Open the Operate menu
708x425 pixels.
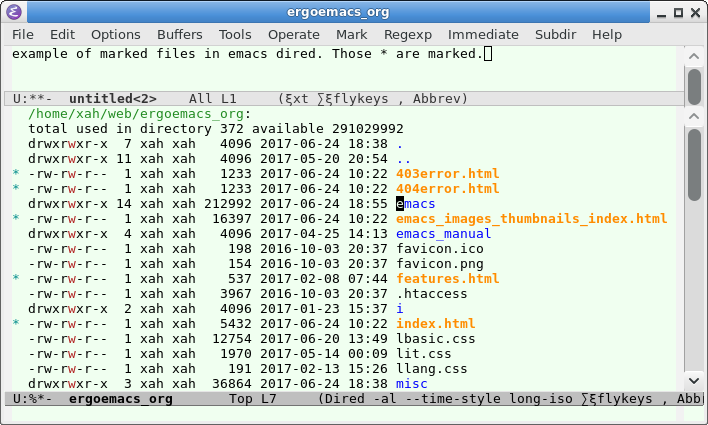click(293, 35)
